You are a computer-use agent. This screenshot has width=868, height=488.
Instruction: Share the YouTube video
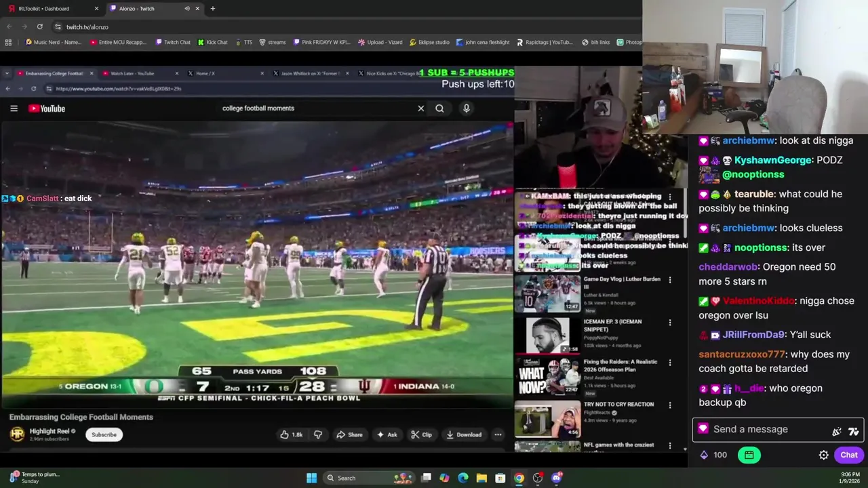coord(350,434)
